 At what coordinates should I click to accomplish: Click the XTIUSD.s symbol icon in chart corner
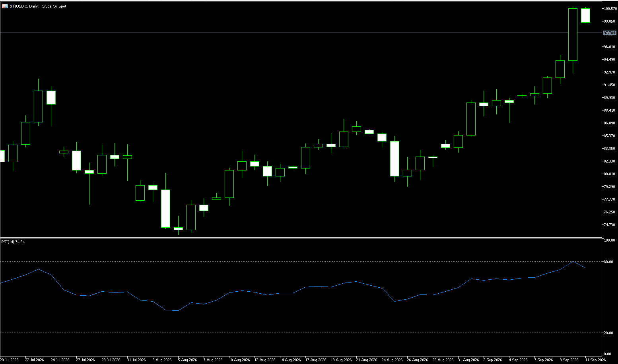point(5,6)
